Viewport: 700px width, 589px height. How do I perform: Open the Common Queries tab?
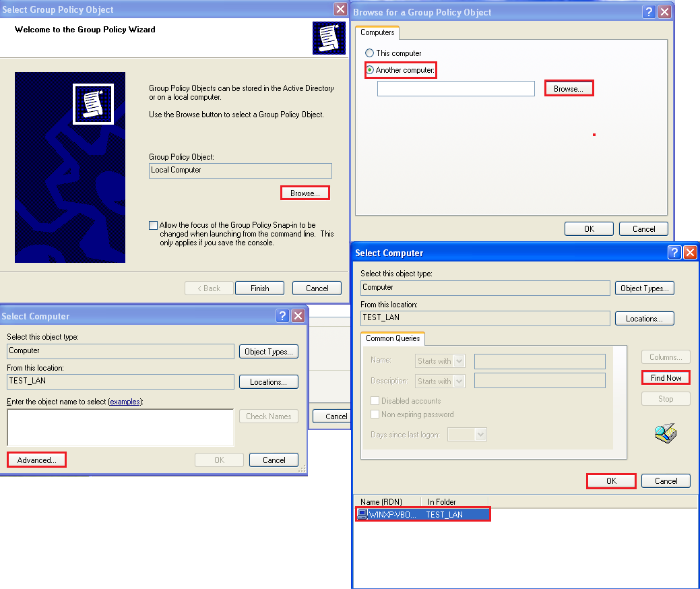393,338
